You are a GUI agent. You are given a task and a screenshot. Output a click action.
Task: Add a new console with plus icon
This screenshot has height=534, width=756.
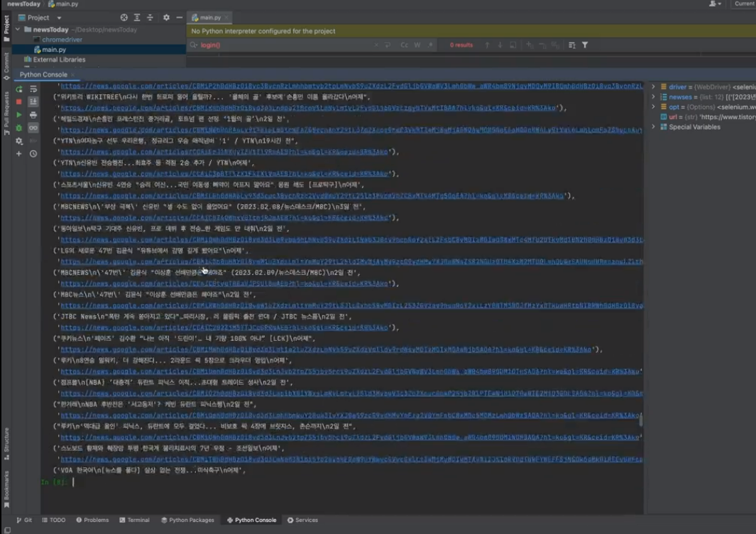[x=18, y=154]
